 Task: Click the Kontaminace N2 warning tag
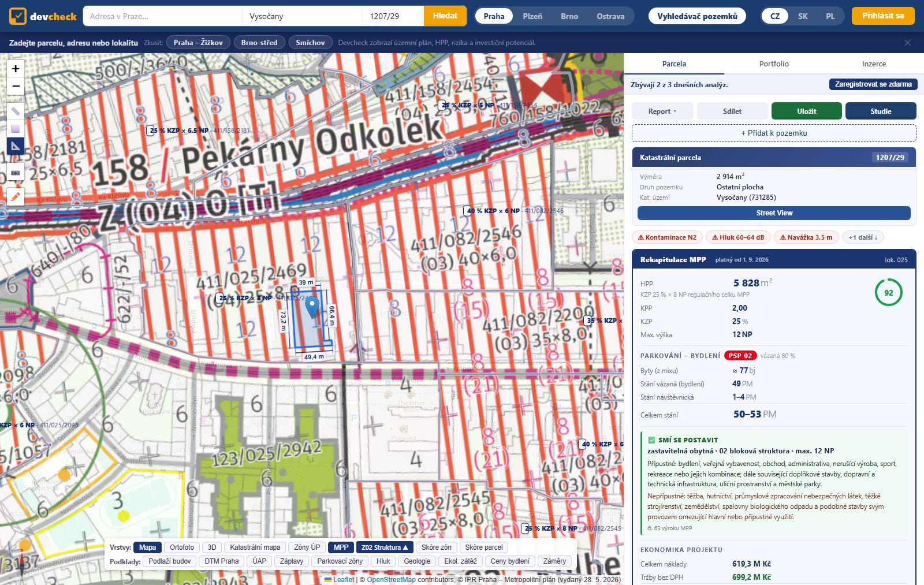coord(667,237)
